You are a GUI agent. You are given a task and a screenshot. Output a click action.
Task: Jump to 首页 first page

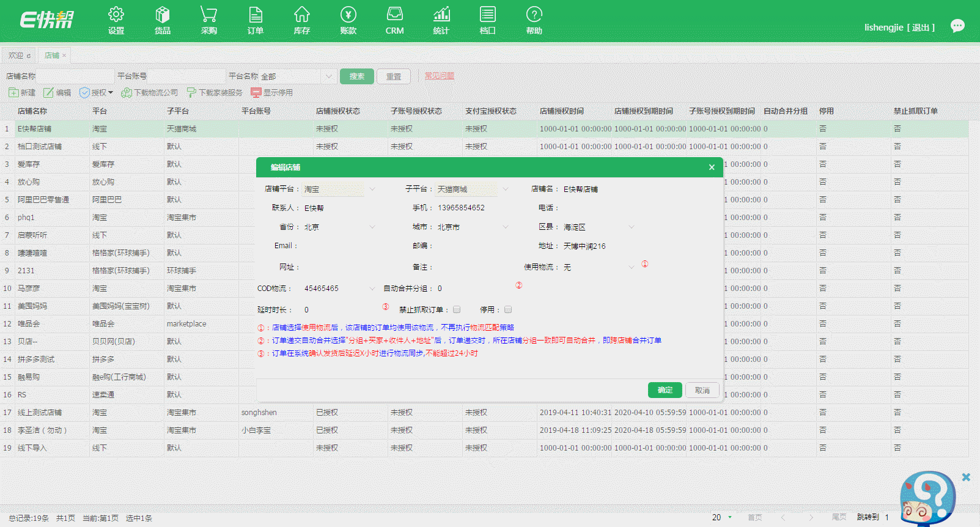(755, 517)
